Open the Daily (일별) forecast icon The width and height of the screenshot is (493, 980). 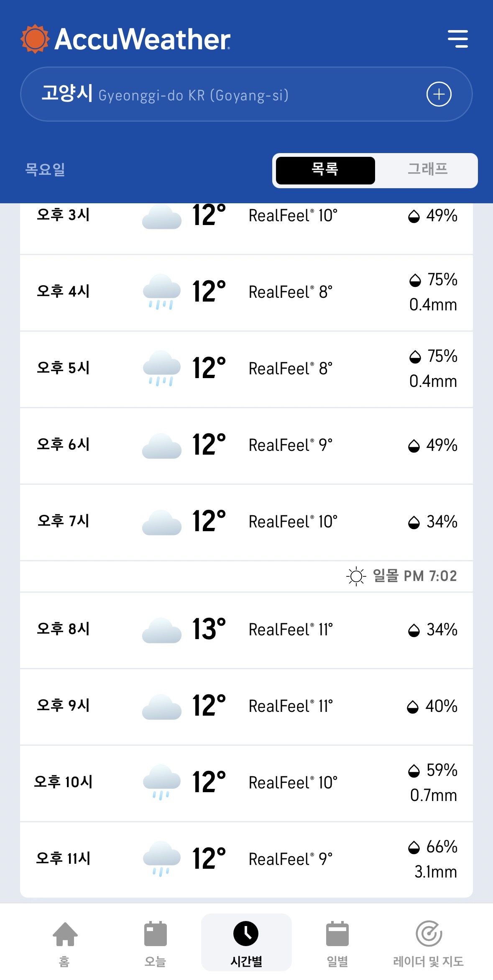pos(337,934)
